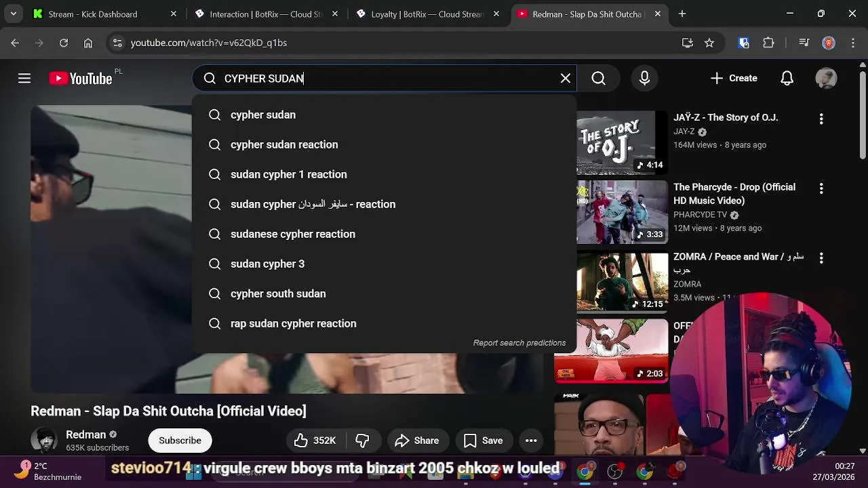Pick suggestion 'cypher sudan'

click(x=384, y=115)
